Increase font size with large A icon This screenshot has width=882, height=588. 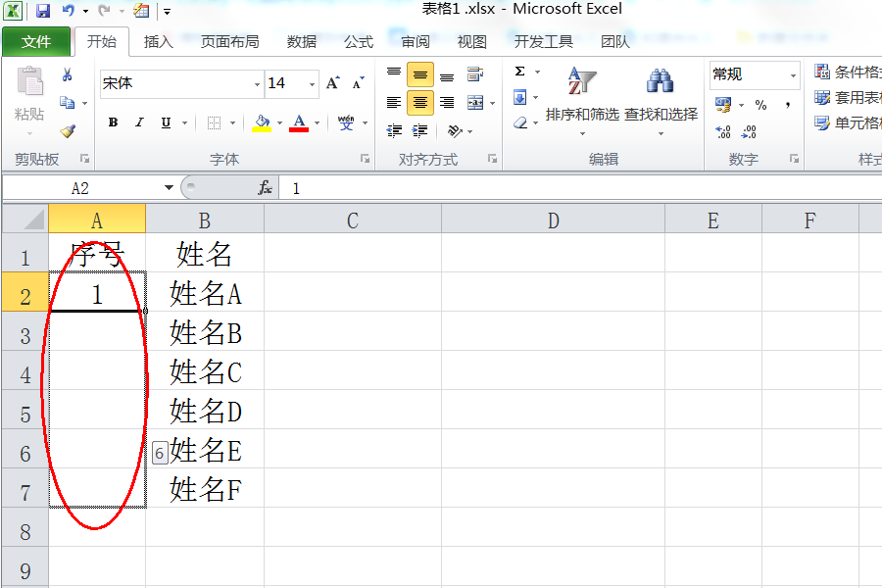tap(333, 83)
